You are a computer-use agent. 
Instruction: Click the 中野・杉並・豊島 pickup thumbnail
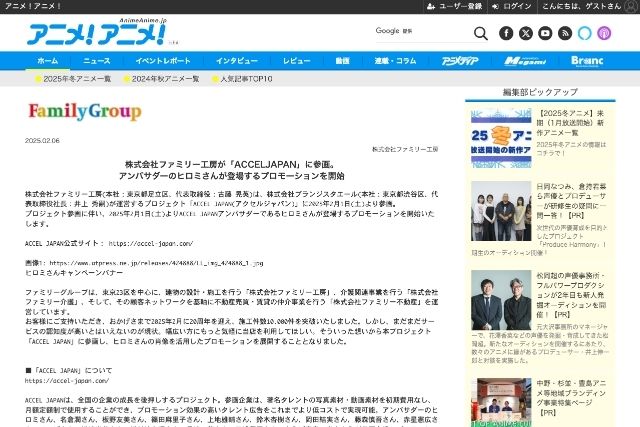[x=501, y=403]
